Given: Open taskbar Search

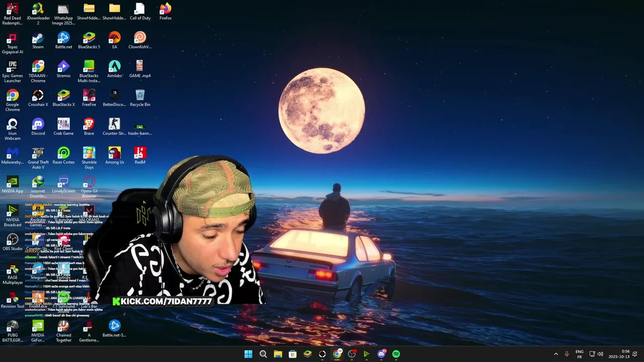Looking at the screenshot, I should 263,354.
